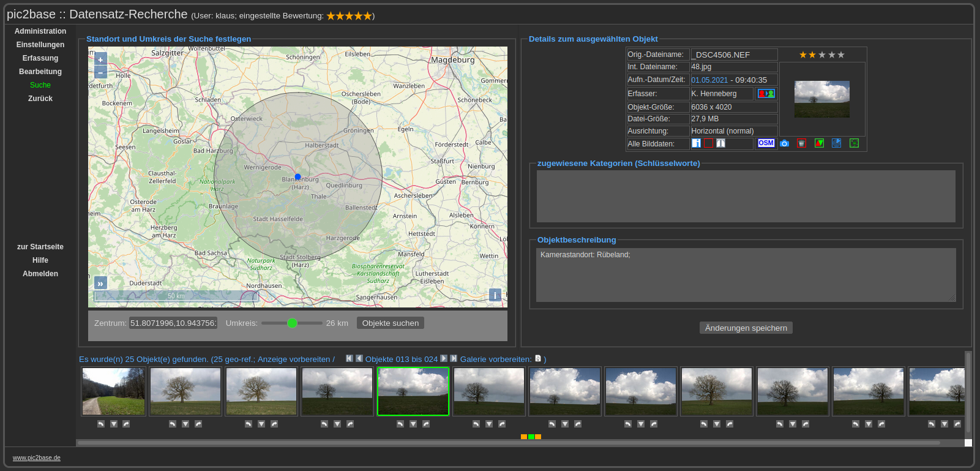
Task: Go to Bearbeitung in the sidebar
Action: click(40, 72)
